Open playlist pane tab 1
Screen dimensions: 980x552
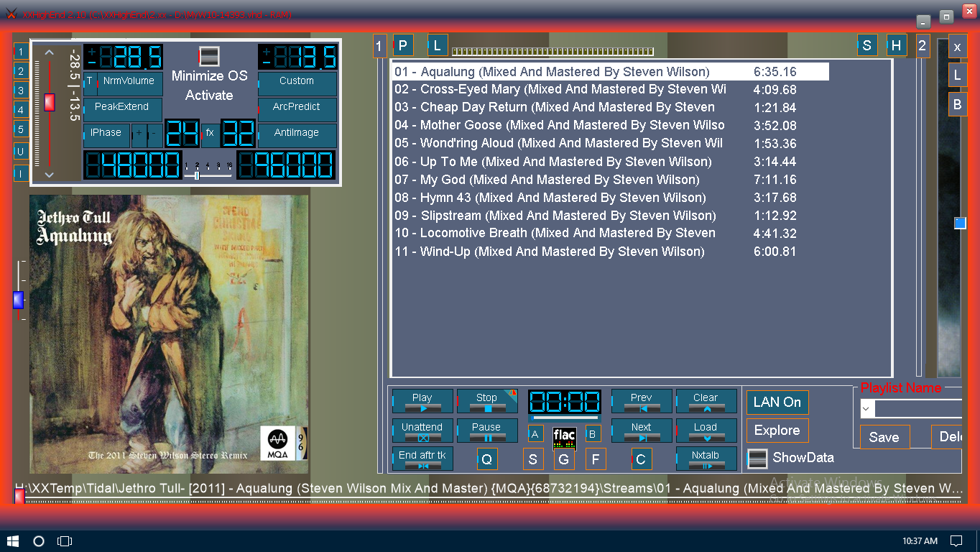(379, 47)
